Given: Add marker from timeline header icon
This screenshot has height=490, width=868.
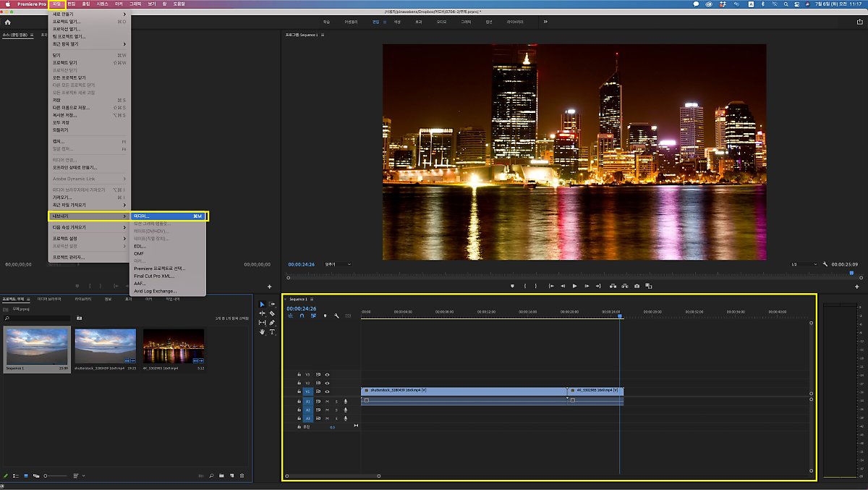Looking at the screenshot, I should click(325, 316).
